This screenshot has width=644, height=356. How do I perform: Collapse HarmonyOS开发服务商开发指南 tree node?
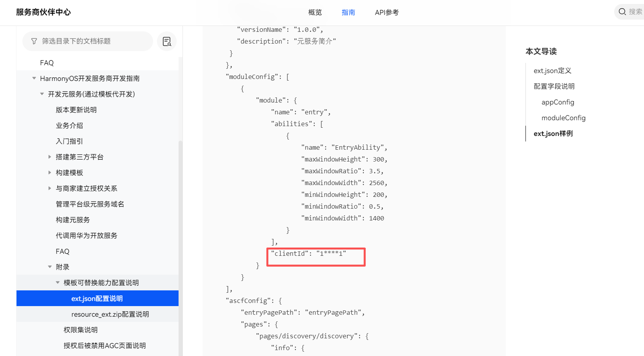pos(34,78)
